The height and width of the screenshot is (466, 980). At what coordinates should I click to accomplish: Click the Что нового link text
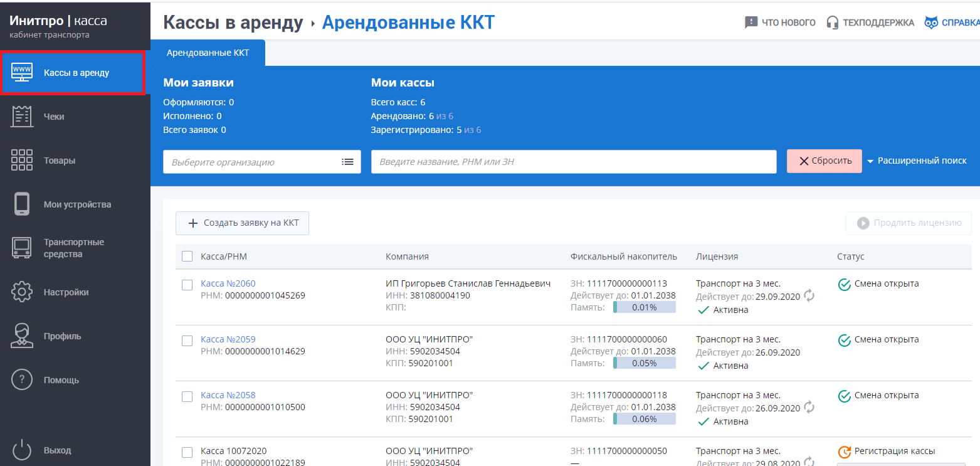point(789,23)
